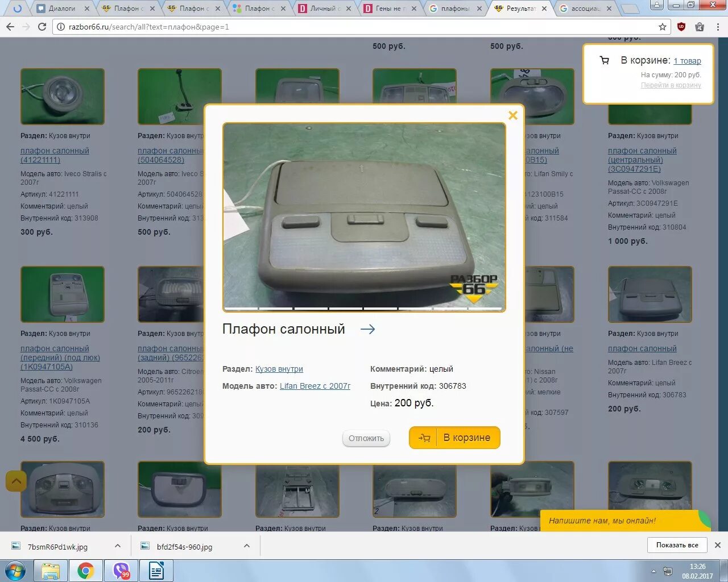Image resolution: width=728 pixels, height=582 pixels.
Task: Click the large lamp product photo
Action: (364, 217)
